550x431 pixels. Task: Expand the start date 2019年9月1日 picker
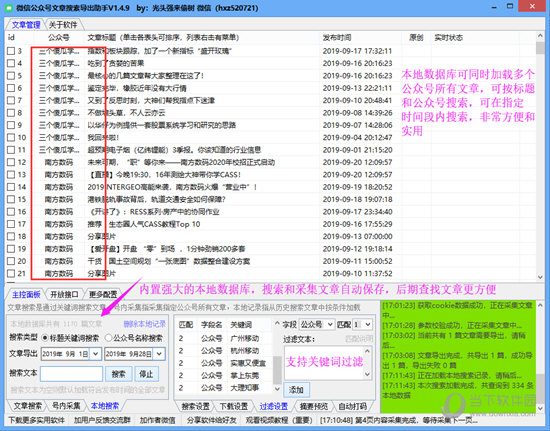(95, 354)
